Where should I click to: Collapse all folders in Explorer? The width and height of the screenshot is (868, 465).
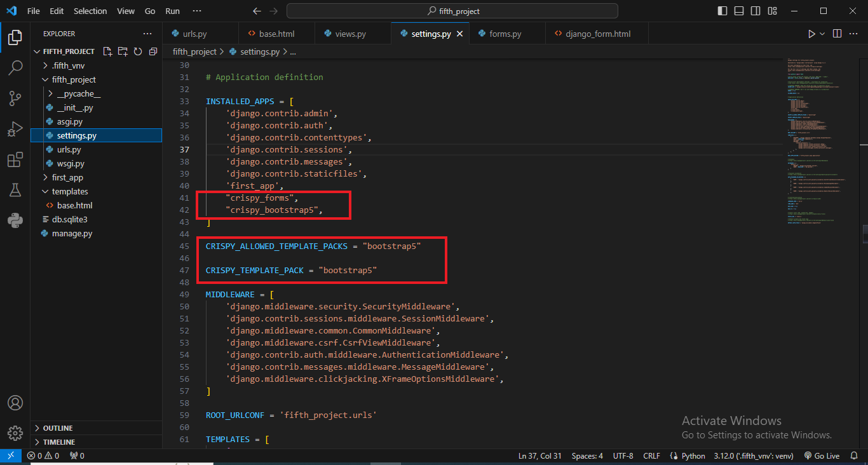(x=153, y=51)
